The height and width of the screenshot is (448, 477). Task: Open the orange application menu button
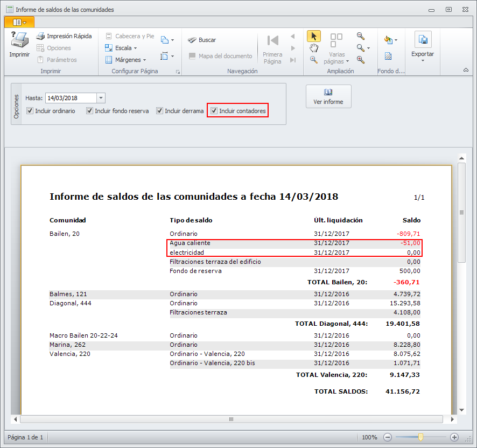19,22
